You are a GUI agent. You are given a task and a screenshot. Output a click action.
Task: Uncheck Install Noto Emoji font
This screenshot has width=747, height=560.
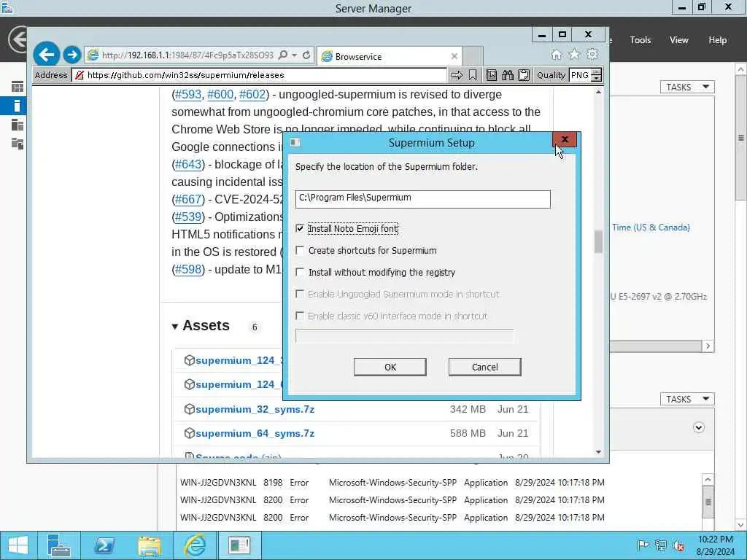click(300, 228)
